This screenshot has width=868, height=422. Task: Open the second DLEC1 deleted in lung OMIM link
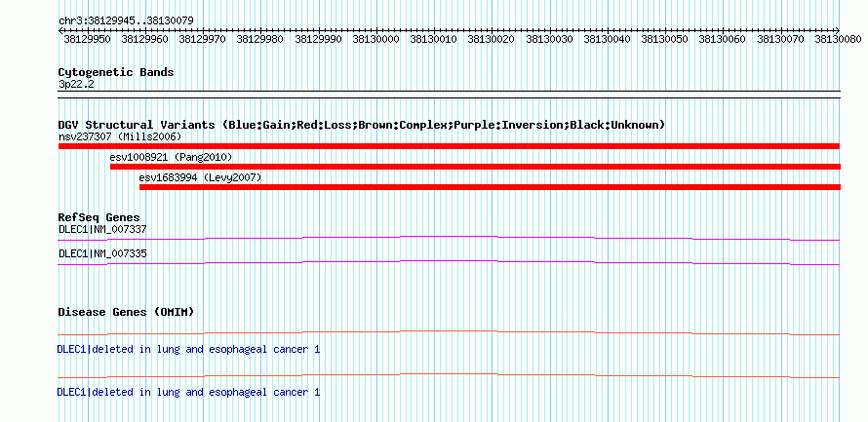tap(188, 392)
